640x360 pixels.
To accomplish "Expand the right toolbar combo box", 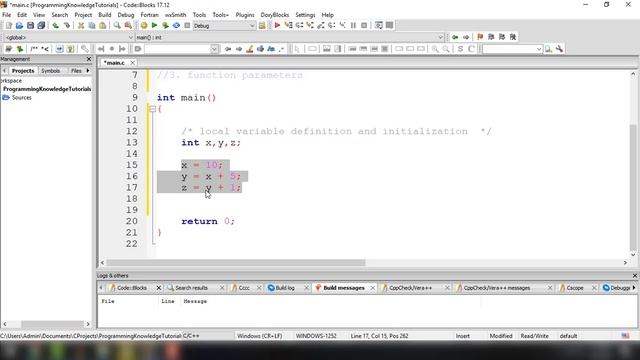I will click(539, 49).
